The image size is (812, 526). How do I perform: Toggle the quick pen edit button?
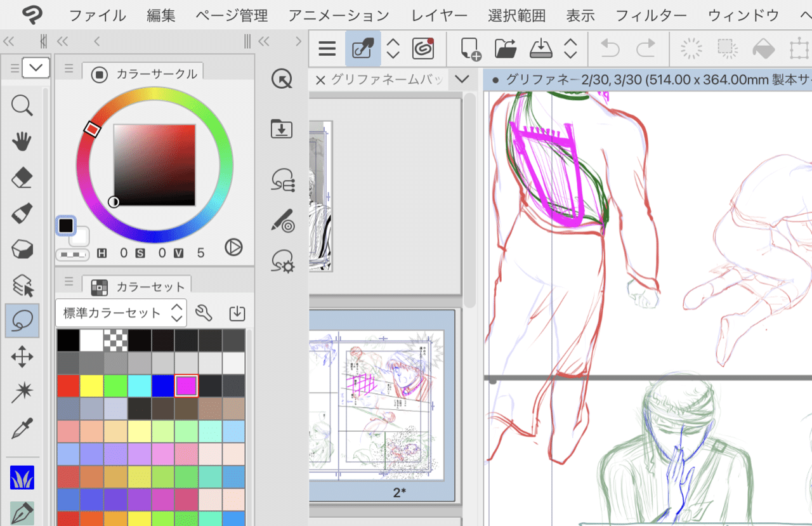(x=363, y=49)
